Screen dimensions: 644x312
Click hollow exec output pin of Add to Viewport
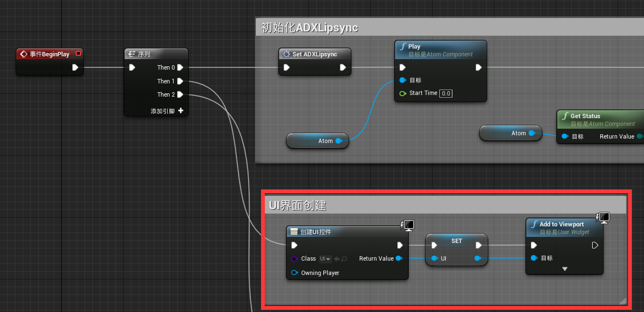[595, 245]
